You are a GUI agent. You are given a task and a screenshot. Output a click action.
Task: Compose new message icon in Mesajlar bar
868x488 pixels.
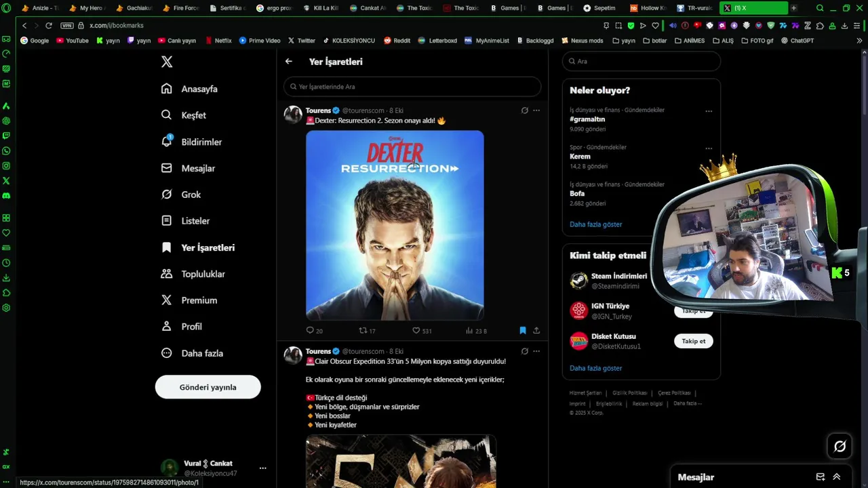coord(820,477)
